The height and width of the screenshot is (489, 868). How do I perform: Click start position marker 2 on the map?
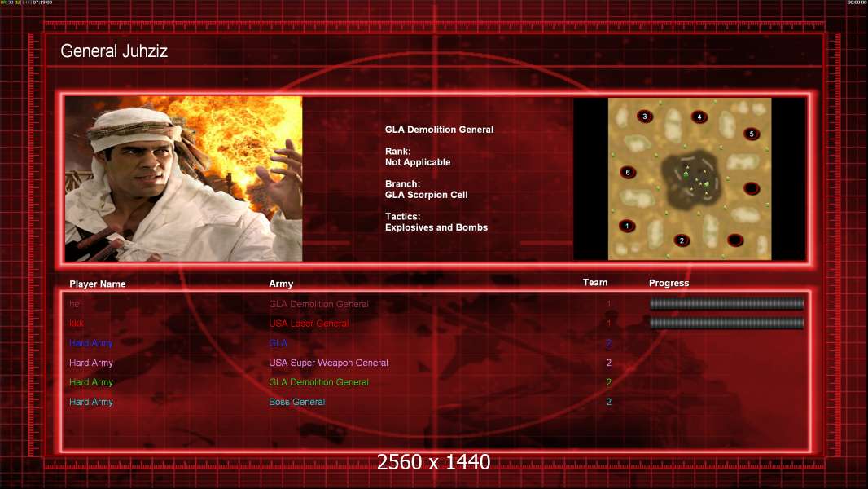(682, 240)
